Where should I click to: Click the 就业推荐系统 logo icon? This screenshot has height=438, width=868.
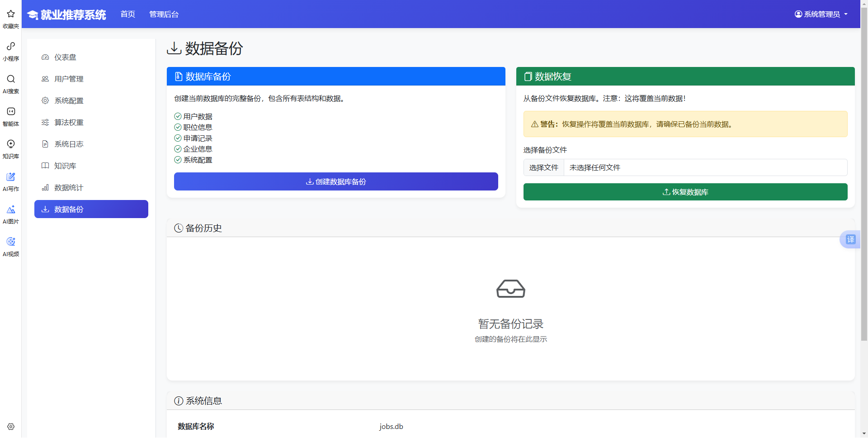coord(32,14)
